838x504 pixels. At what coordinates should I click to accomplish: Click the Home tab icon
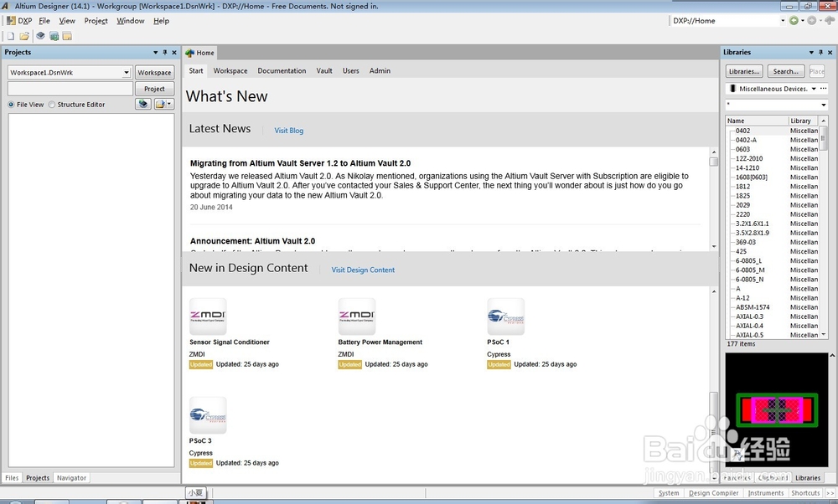189,53
